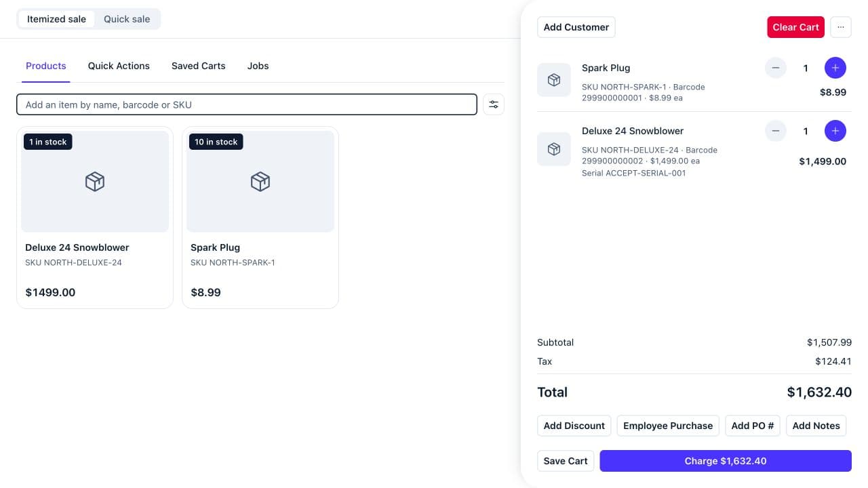Click the Deluxe 24 Snowblower name in cart
The height and width of the screenshot is (488, 868).
(633, 131)
